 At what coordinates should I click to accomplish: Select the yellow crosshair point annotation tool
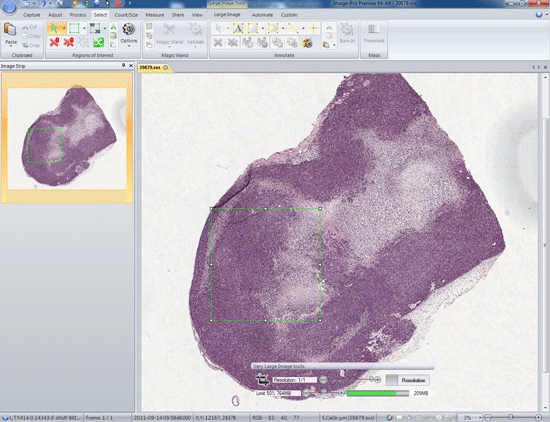point(313,28)
